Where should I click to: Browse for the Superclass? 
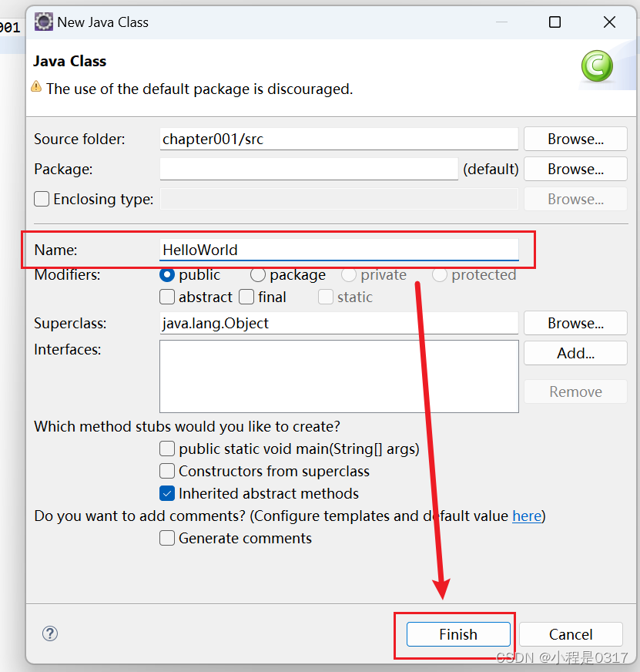click(x=575, y=323)
